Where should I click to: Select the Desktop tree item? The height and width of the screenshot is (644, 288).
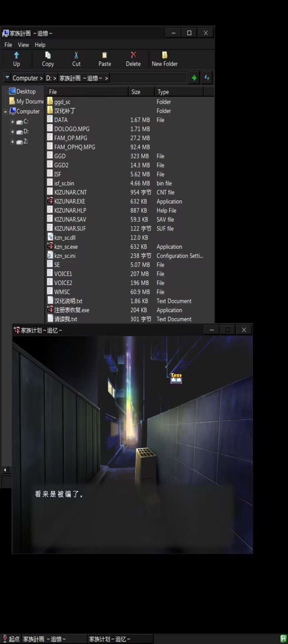[26, 92]
